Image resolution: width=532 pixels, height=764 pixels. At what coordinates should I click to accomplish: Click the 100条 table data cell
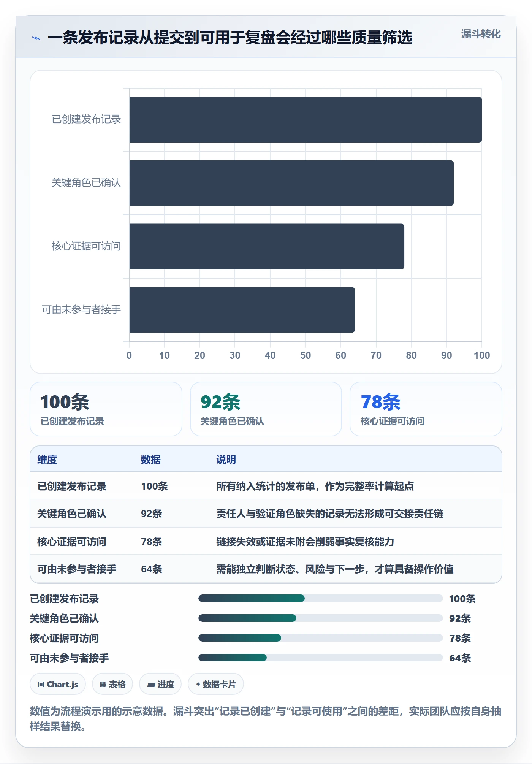155,486
